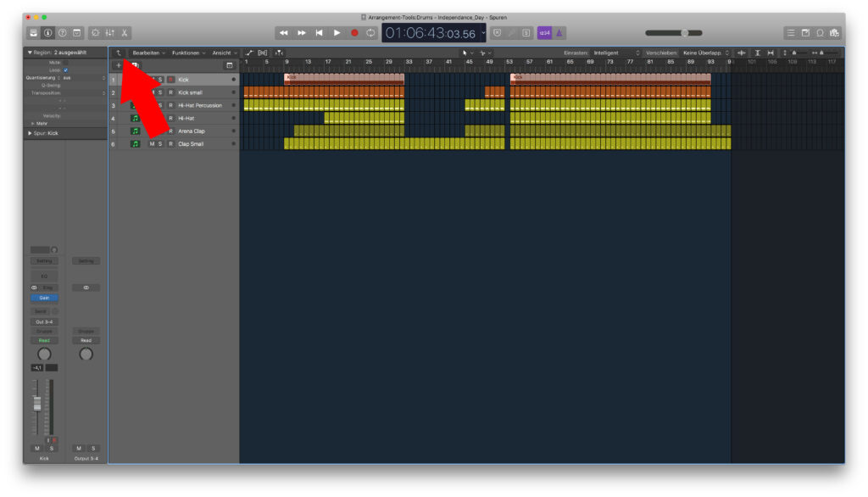Image resolution: width=868 pixels, height=497 pixels.
Task: Open the media Browsers button
Action: tap(834, 33)
